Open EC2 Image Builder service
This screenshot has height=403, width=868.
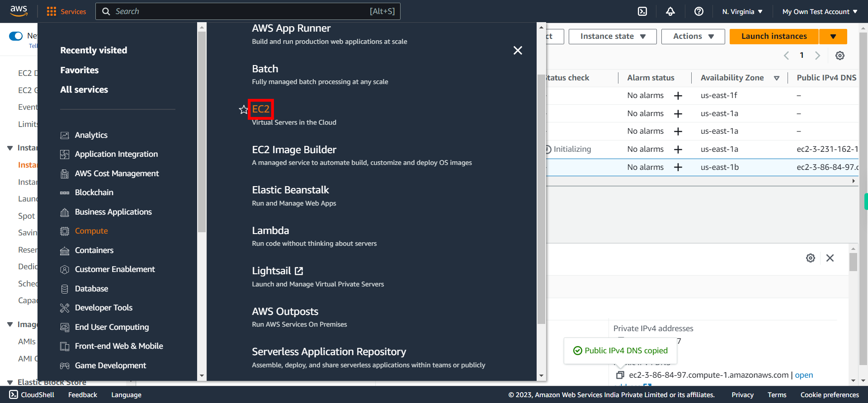[x=294, y=150]
